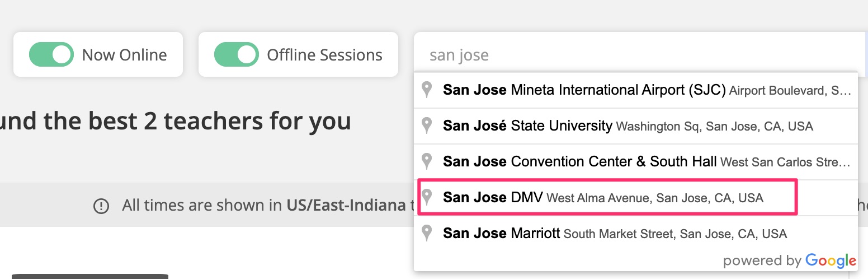
Task: Click the pin icon beside San Jose DMV
Action: tap(427, 197)
